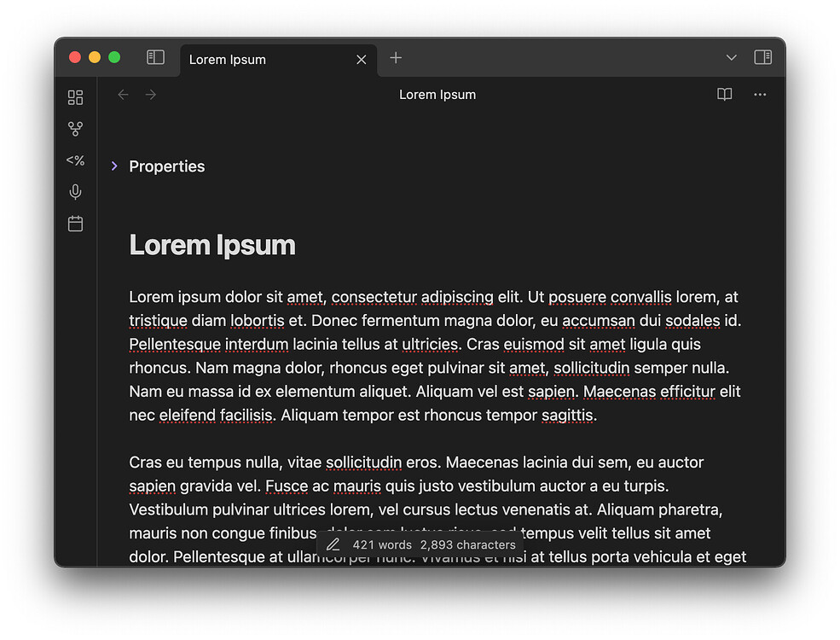Collapse the Properties disclosure triangle

click(115, 166)
